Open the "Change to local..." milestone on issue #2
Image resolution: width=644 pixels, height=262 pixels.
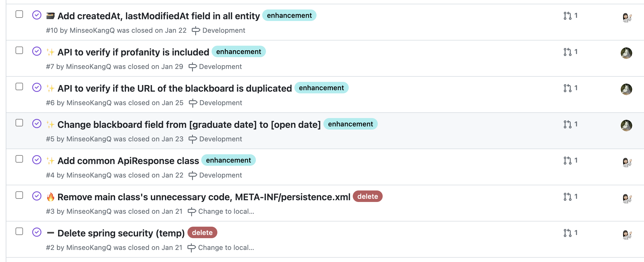coord(226,248)
